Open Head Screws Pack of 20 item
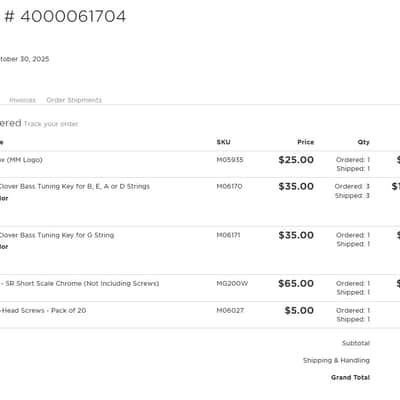This screenshot has height=400, width=400. 43,310
